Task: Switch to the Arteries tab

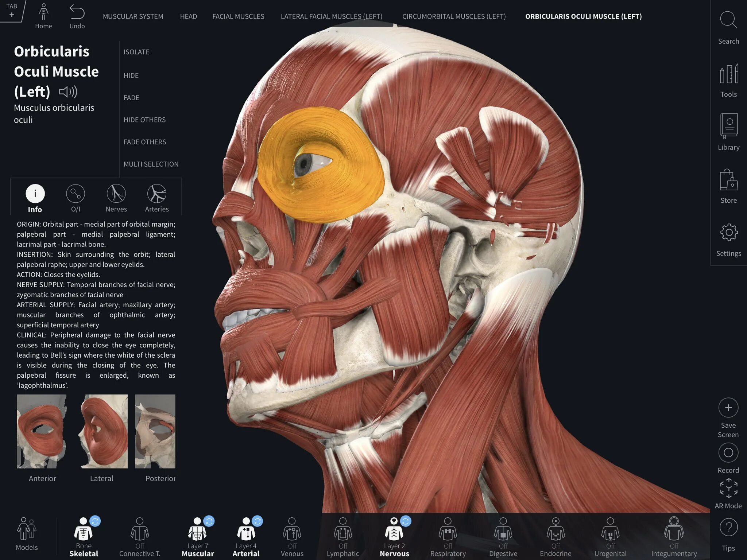Action: [x=157, y=199]
